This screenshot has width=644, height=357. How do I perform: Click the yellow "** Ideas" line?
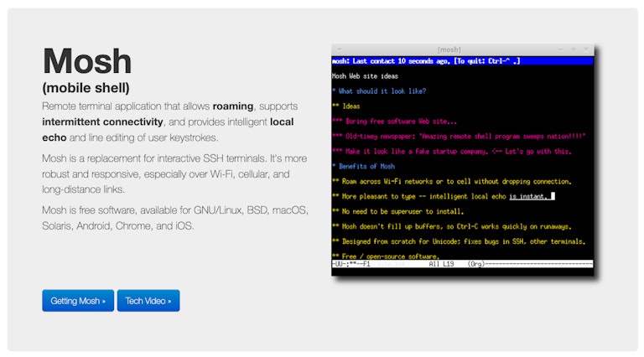tap(345, 106)
